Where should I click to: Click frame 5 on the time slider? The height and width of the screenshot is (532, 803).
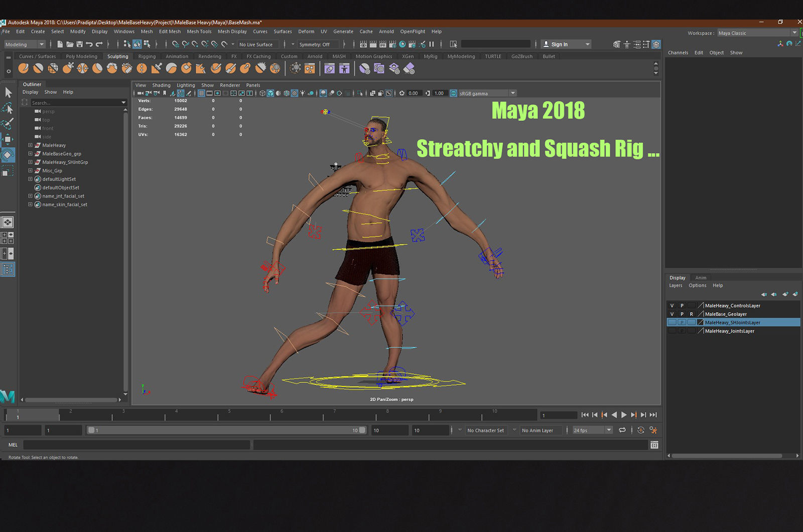pyautogui.click(x=229, y=415)
